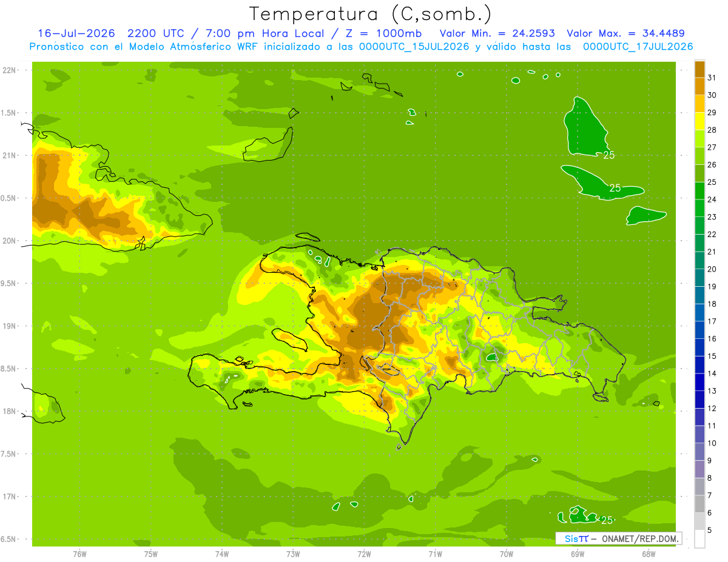
Task: Select the date text "16-Jul-2026"
Action: click(x=76, y=33)
